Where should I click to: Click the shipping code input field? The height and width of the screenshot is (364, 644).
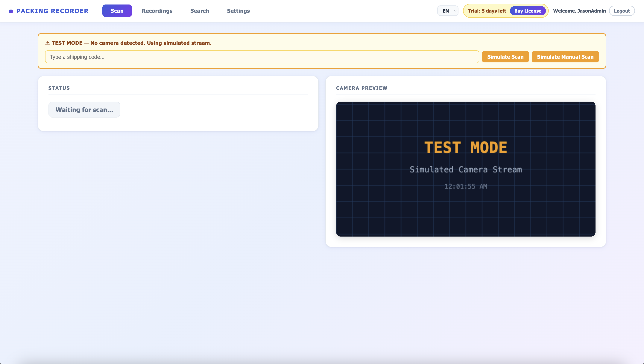coord(262,57)
